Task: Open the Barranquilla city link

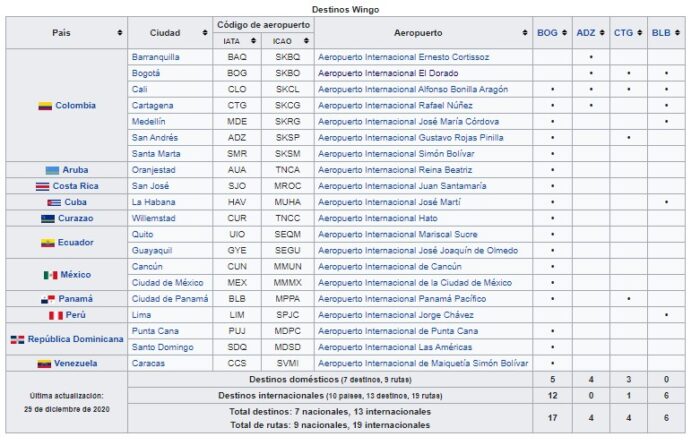Action: point(155,57)
